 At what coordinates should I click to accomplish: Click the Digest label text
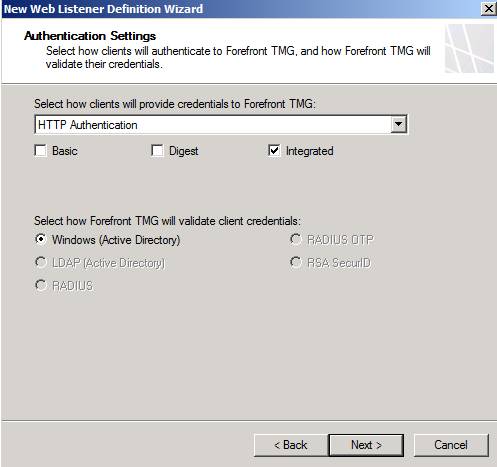coord(183,151)
